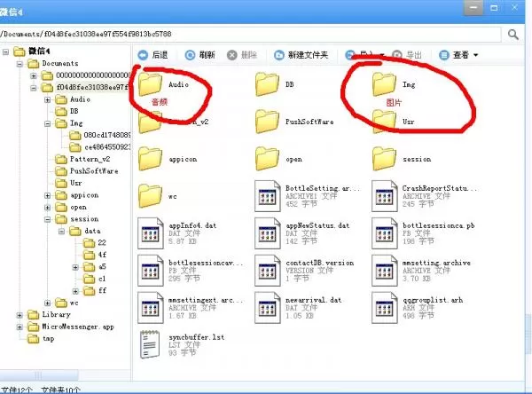The height and width of the screenshot is (394, 532).
Task: Select the newarrival.dat file
Action: point(298,308)
